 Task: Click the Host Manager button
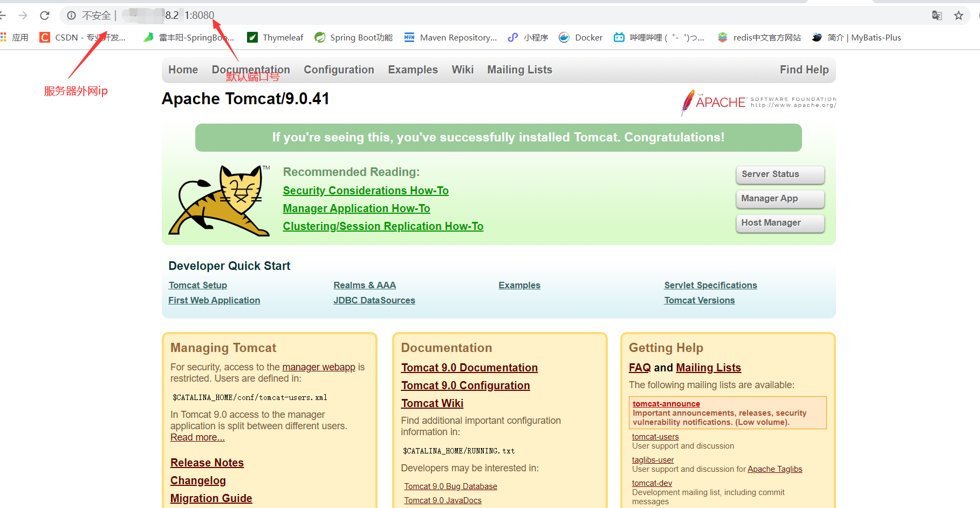pos(780,223)
